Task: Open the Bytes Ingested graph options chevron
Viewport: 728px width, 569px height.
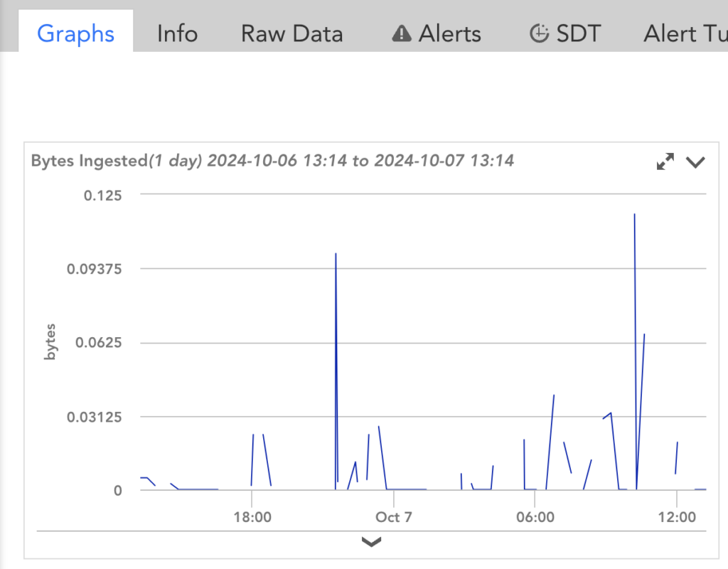Action: click(695, 162)
